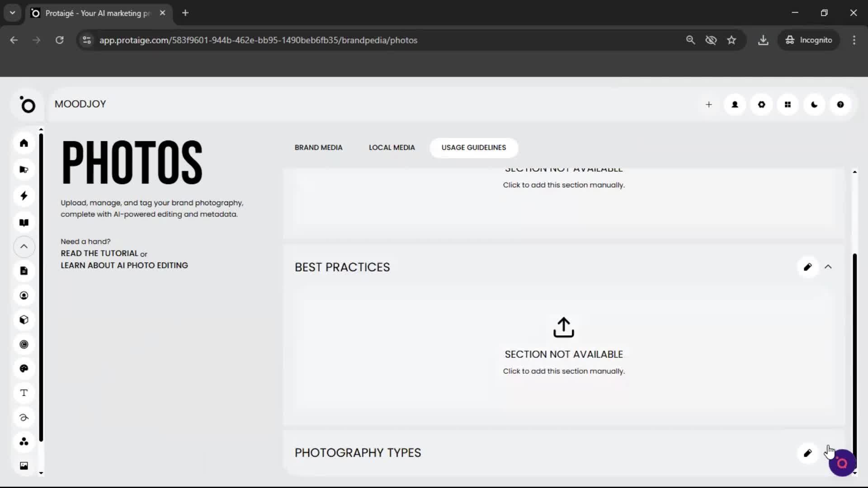Collapse the sidebar using the chevron

tap(24, 247)
